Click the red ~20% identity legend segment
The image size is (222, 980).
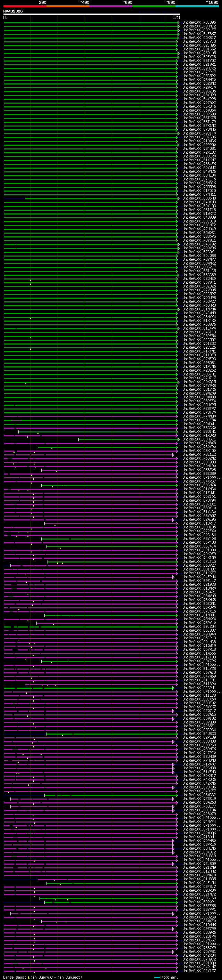(25, 6)
